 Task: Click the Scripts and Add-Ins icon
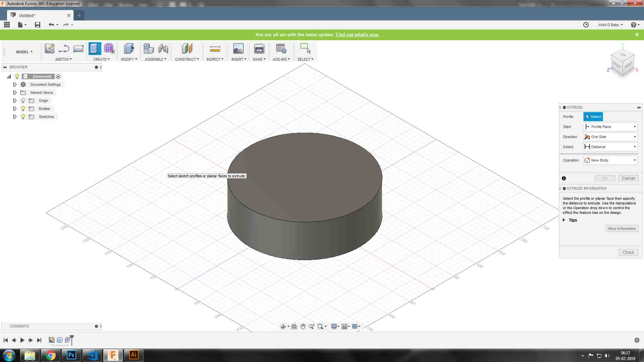[x=281, y=49]
